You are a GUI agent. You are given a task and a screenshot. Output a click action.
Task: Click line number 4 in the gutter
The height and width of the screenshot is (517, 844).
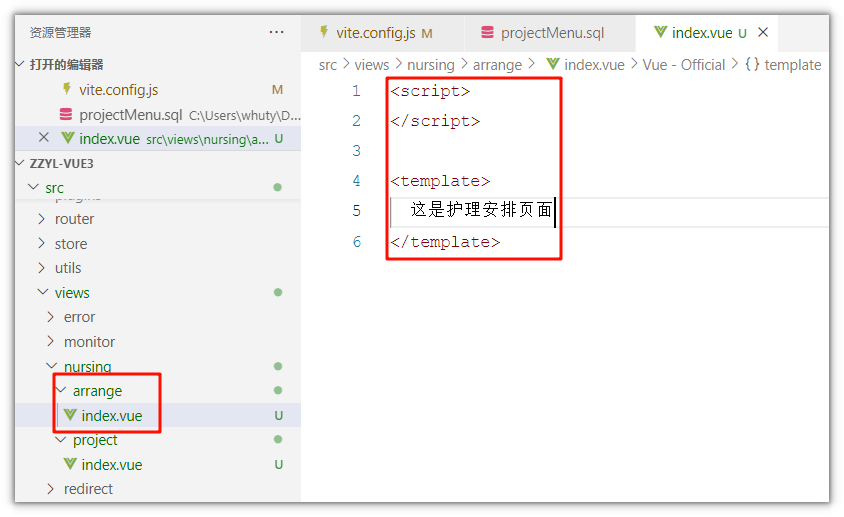coord(356,180)
